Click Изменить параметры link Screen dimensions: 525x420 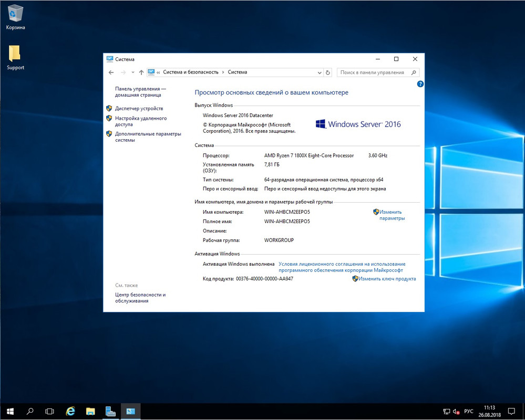(392, 215)
